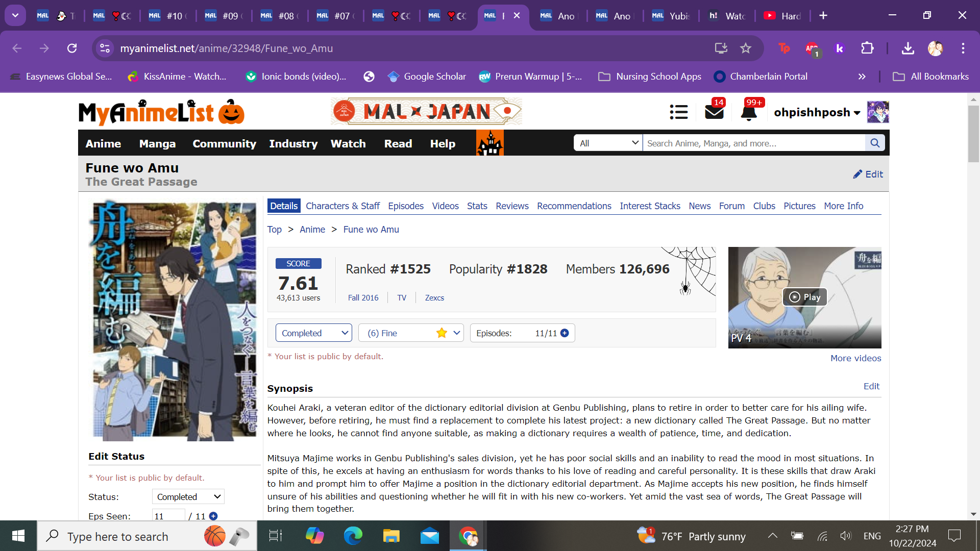
Task: Expand the (6) Fine score dropdown
Action: 411,333
